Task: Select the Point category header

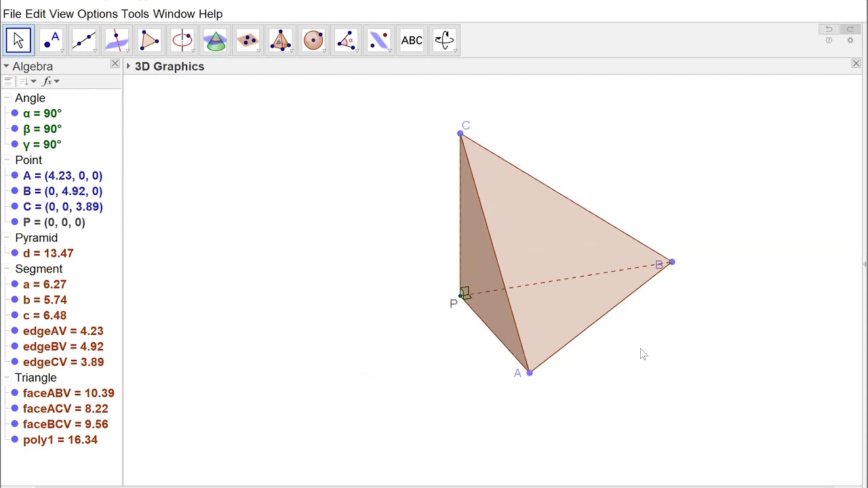Action: pyautogui.click(x=28, y=160)
